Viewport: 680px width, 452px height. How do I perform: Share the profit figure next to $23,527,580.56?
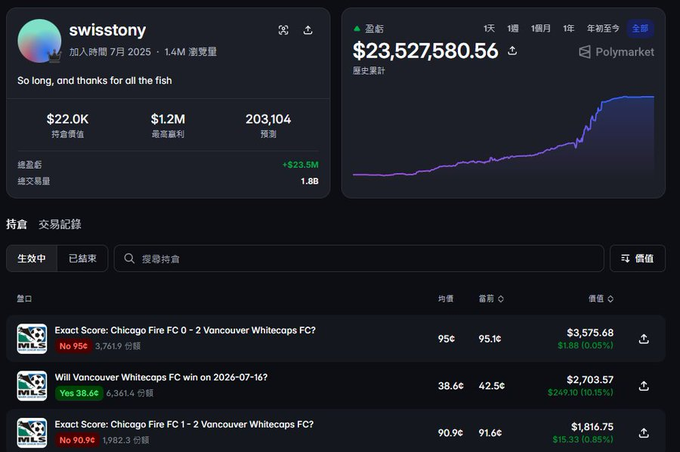click(x=512, y=51)
